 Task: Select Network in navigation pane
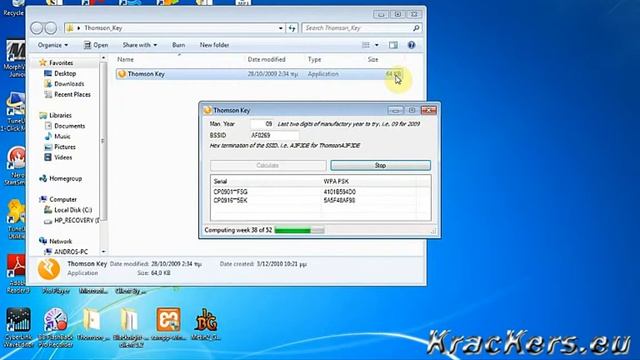pyautogui.click(x=60, y=242)
